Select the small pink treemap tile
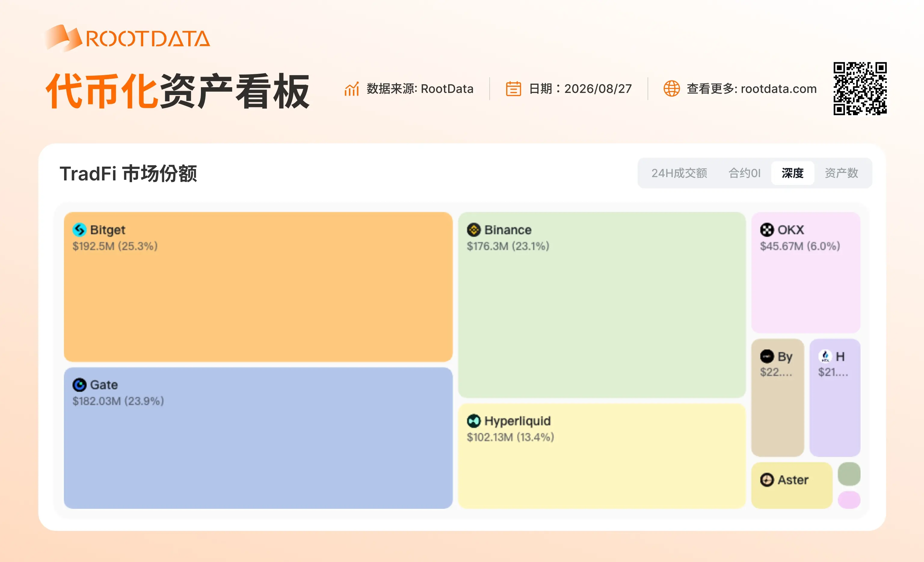Screen dimensions: 924x562 (849, 500)
